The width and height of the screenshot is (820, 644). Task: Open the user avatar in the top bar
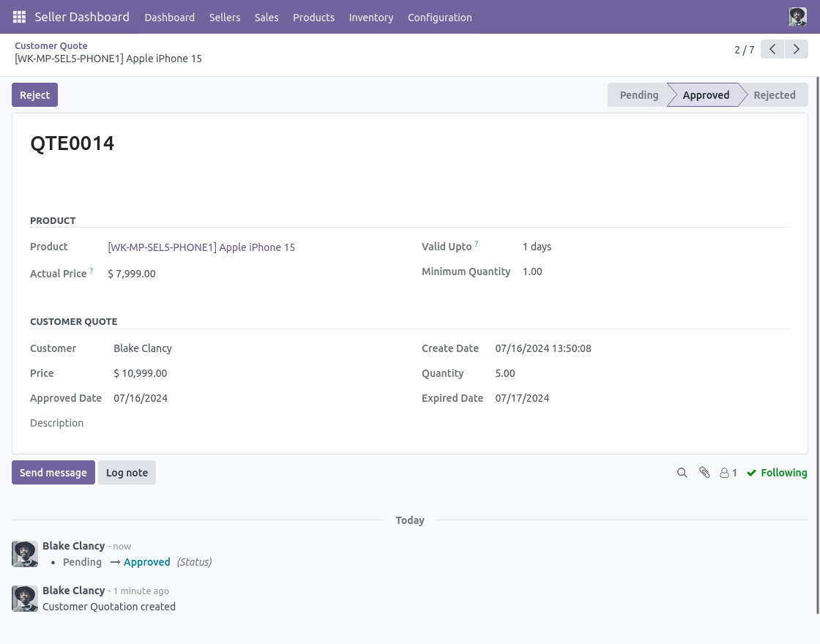click(797, 16)
